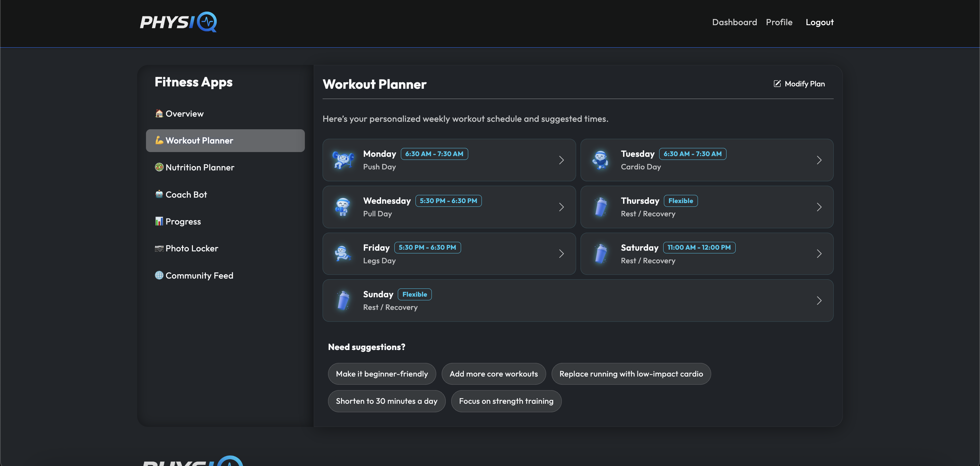Viewport: 980px width, 466px height.
Task: Click Wednesday's pull day mascot icon
Action: coord(343,207)
